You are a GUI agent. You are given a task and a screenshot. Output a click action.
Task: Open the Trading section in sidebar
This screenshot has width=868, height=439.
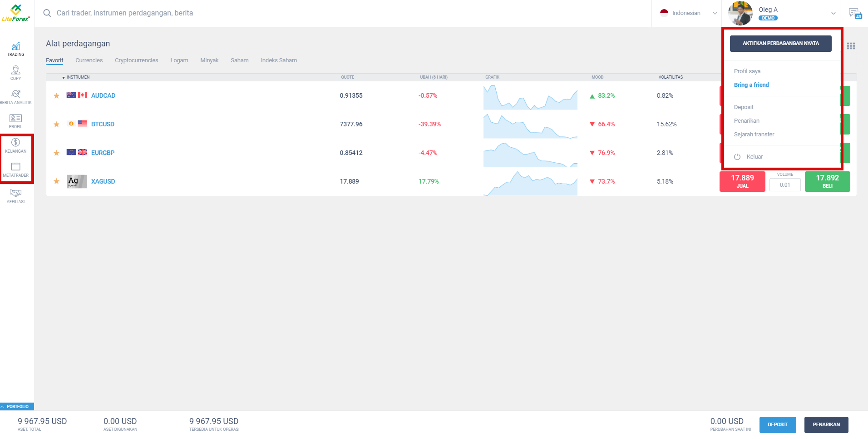pyautogui.click(x=15, y=49)
